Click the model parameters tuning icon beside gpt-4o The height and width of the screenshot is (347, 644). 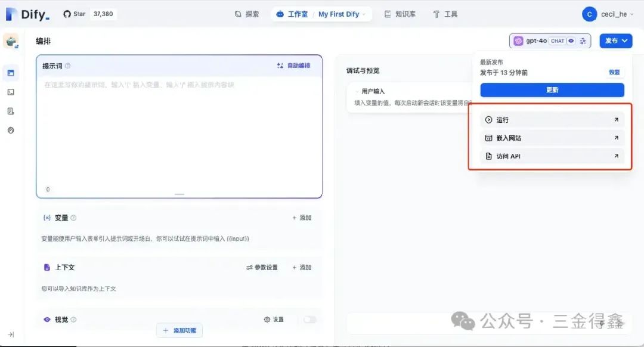(x=582, y=41)
